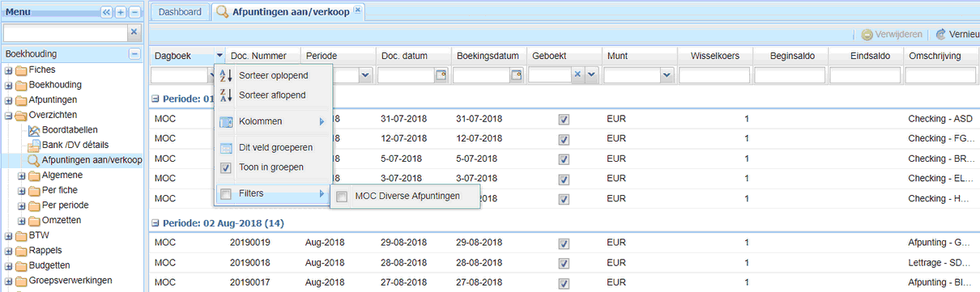
Task: Toggle Geboekt checkbox on Checking - EL row
Action: [x=564, y=179]
